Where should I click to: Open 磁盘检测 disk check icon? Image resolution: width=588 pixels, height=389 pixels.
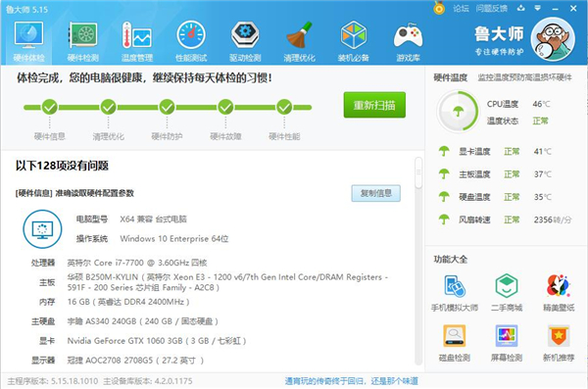[455, 336]
